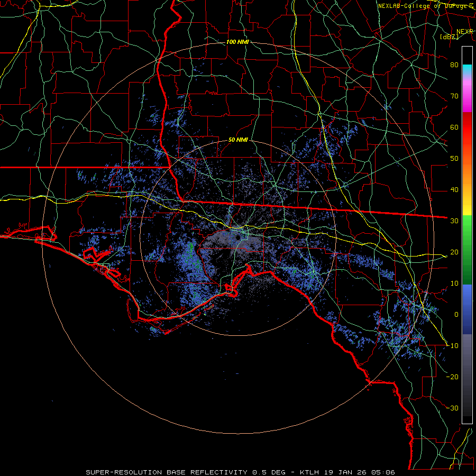This screenshot has height=476, width=476.
Task: Click the KTLH radar site center
Action: tap(238, 237)
